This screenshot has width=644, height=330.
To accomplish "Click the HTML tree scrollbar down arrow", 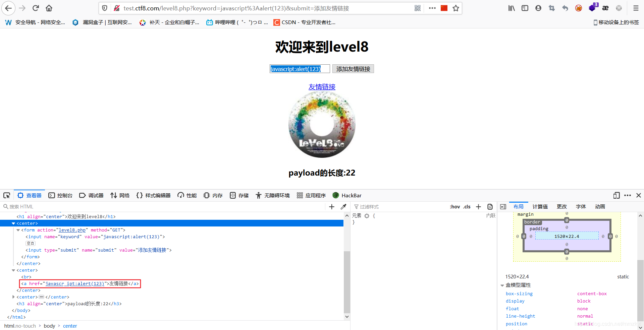I will [347, 317].
